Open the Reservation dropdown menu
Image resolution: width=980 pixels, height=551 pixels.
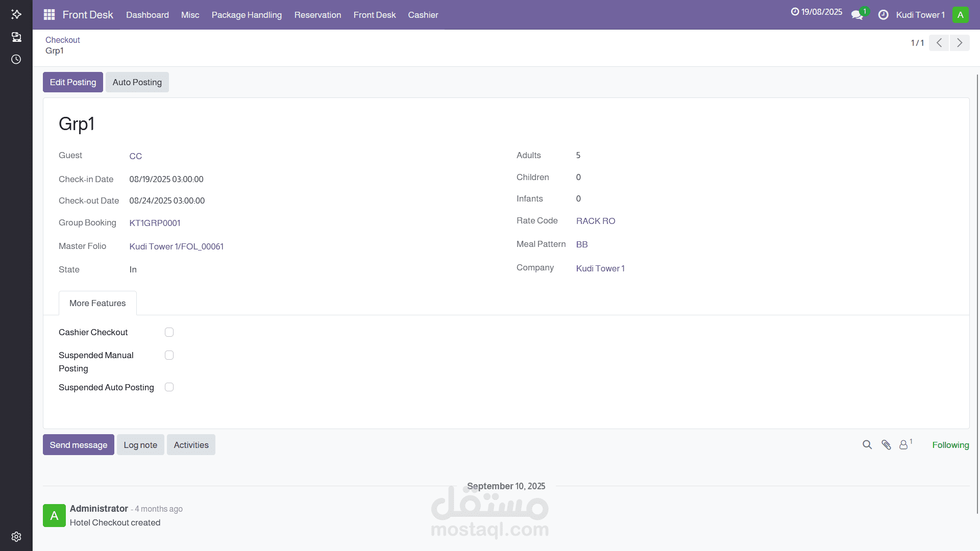point(317,15)
